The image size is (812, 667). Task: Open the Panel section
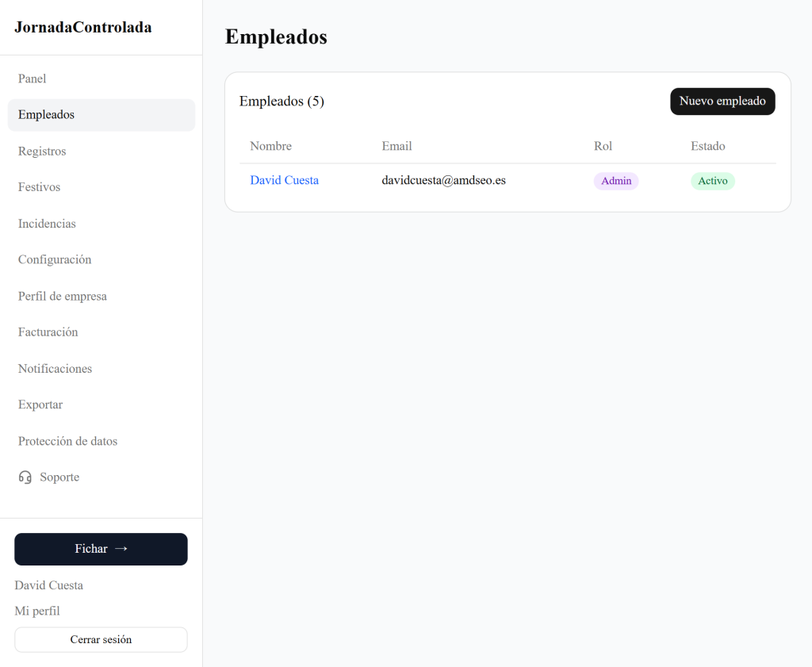33,79
